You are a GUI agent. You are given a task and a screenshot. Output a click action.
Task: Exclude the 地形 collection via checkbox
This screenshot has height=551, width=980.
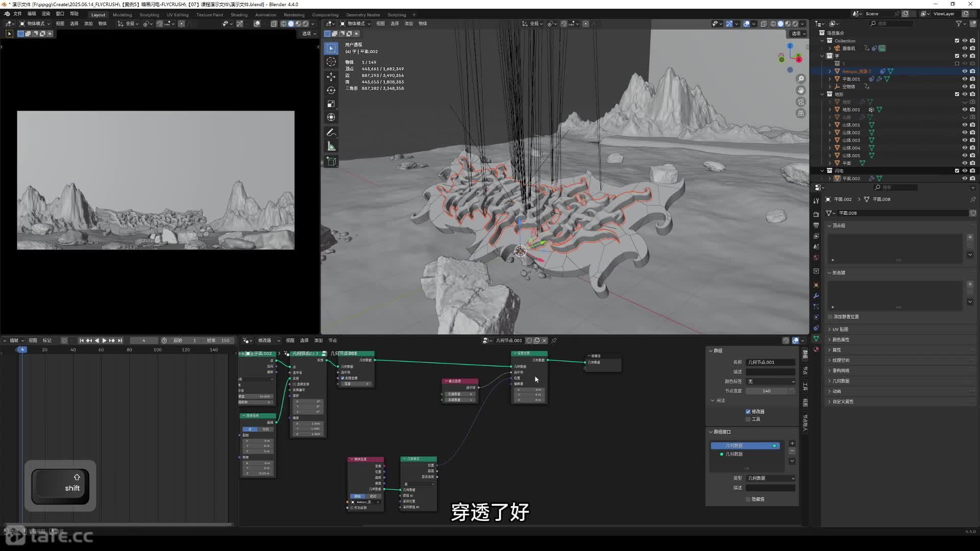coord(957,94)
